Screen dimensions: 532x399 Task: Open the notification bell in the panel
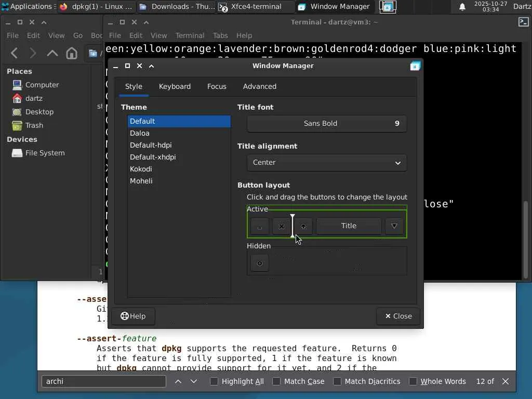coord(462,7)
